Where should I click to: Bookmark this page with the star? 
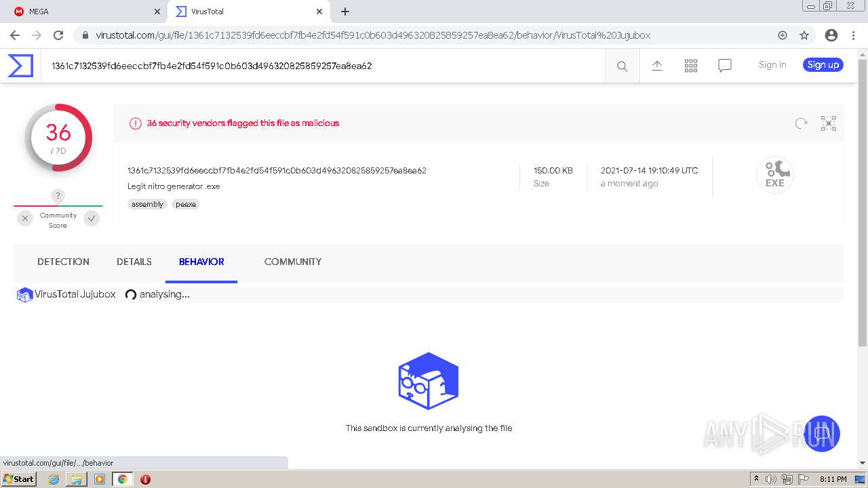pos(804,35)
